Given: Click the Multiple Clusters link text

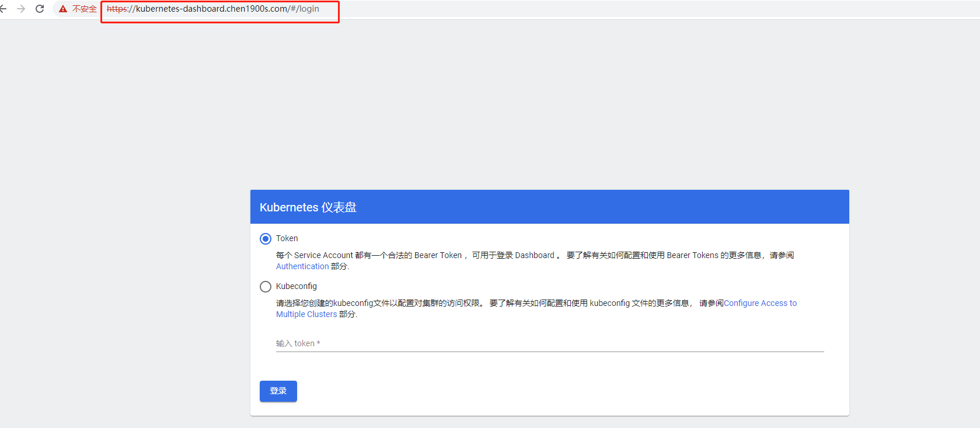Looking at the screenshot, I should pyautogui.click(x=306, y=314).
